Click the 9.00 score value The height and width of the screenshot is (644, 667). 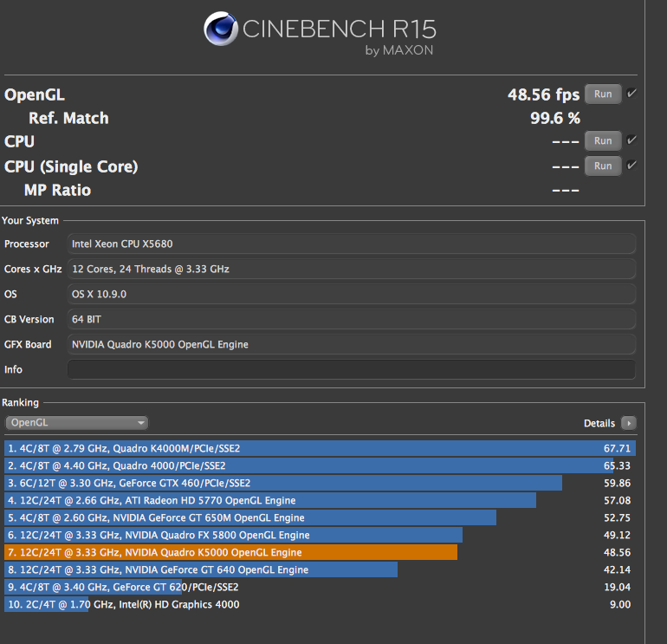pyautogui.click(x=620, y=604)
